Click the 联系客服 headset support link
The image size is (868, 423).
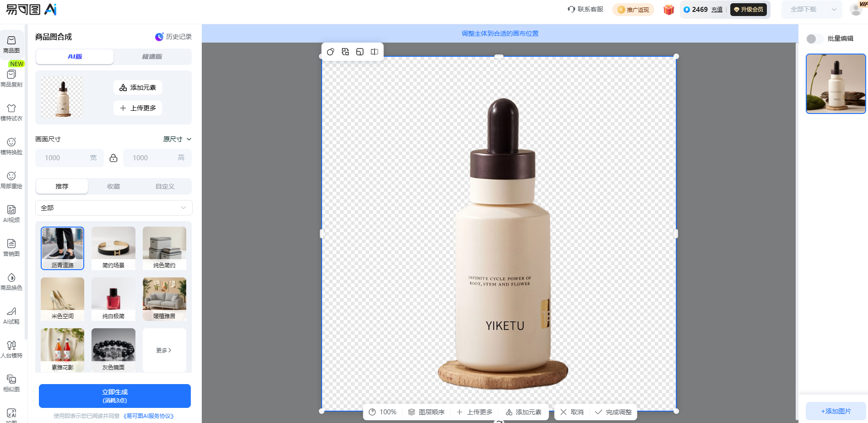(x=585, y=9)
